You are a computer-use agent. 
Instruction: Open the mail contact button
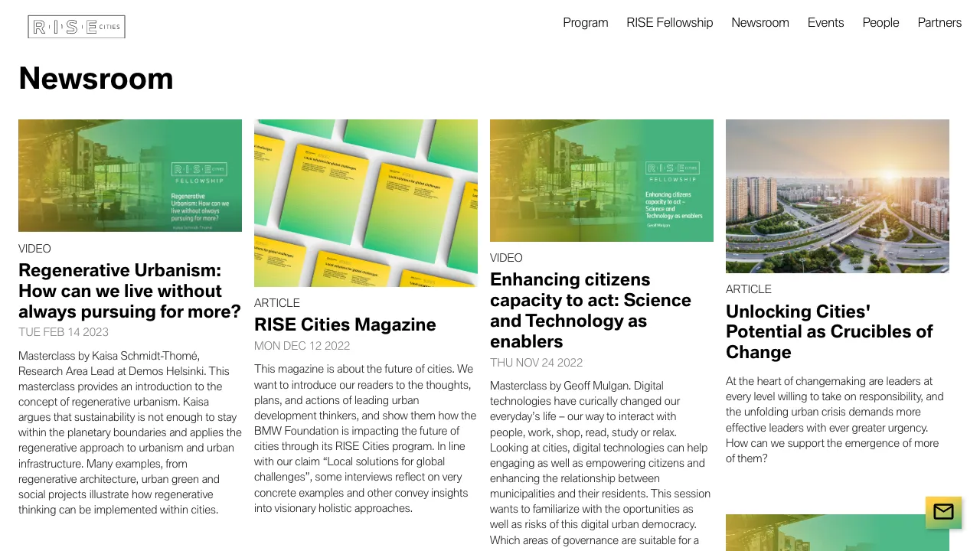click(943, 512)
